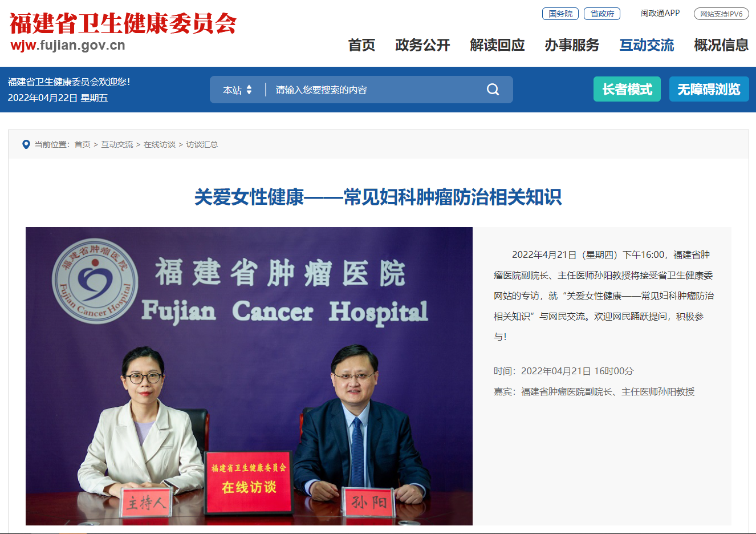The height and width of the screenshot is (534, 756).
Task: Click the Fujian Health Commission site logo
Action: [x=123, y=32]
